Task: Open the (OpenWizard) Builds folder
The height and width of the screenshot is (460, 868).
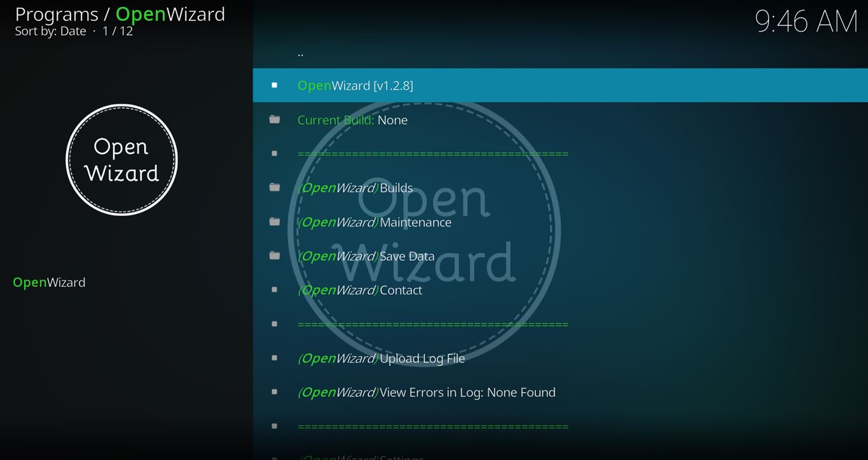Action: [355, 188]
